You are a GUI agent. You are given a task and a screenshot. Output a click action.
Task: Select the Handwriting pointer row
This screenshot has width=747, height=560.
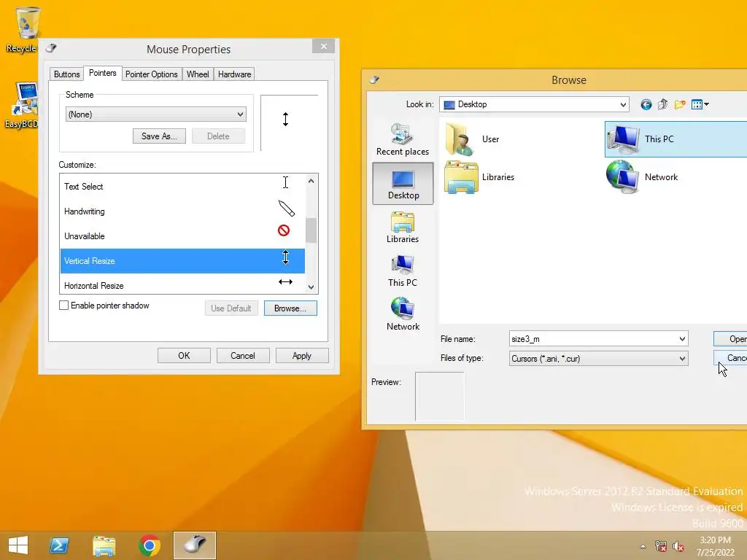point(182,211)
